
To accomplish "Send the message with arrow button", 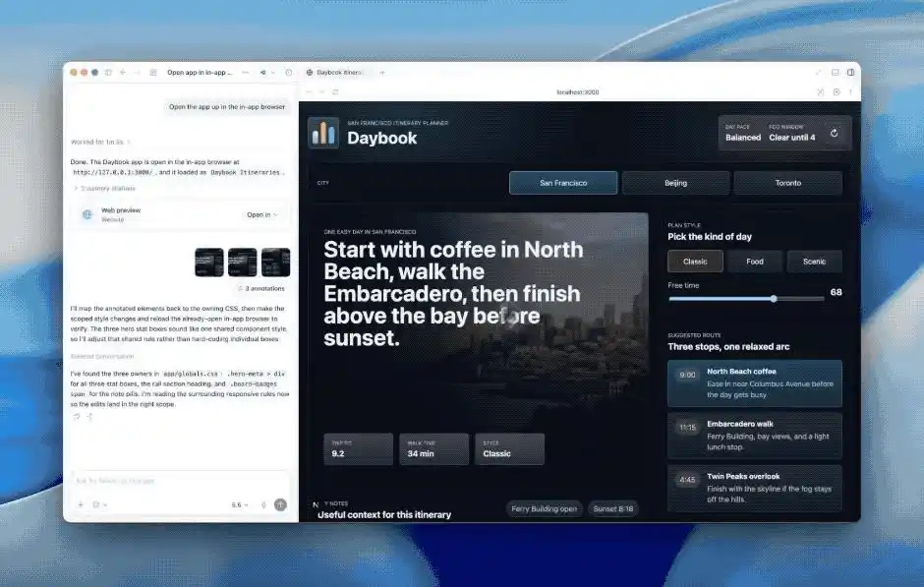I will 280,504.
